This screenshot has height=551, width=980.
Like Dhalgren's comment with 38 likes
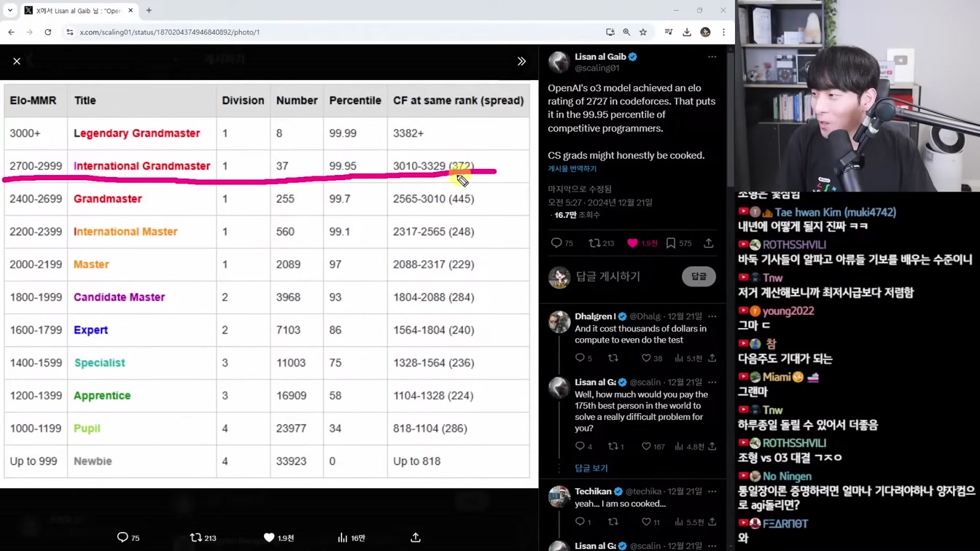pyautogui.click(x=651, y=358)
